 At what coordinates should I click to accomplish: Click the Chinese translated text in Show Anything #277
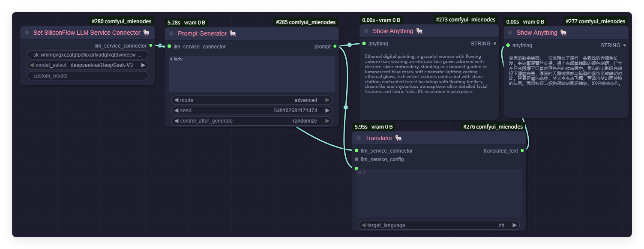566,71
